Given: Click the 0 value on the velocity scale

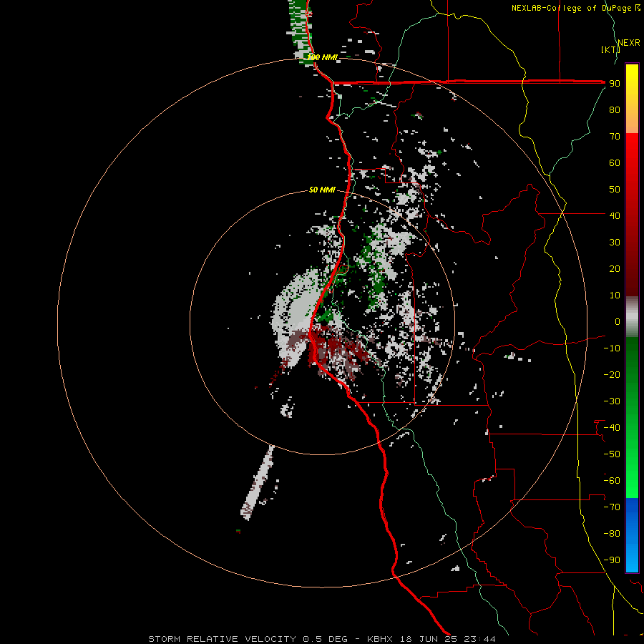Looking at the screenshot, I should [618, 321].
